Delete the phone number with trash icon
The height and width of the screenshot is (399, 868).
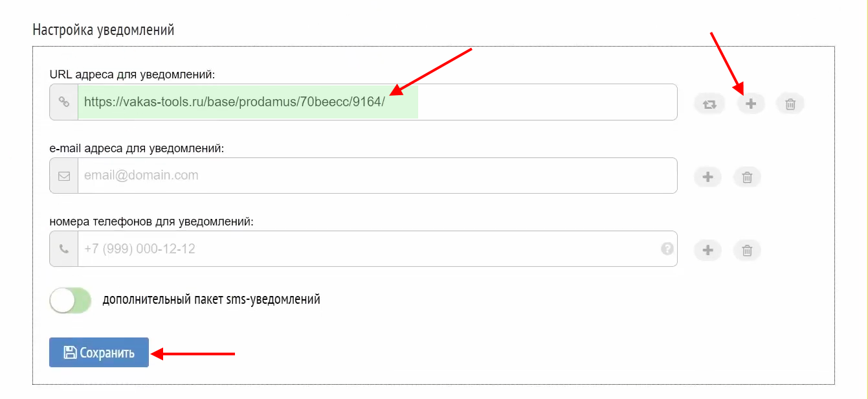747,250
